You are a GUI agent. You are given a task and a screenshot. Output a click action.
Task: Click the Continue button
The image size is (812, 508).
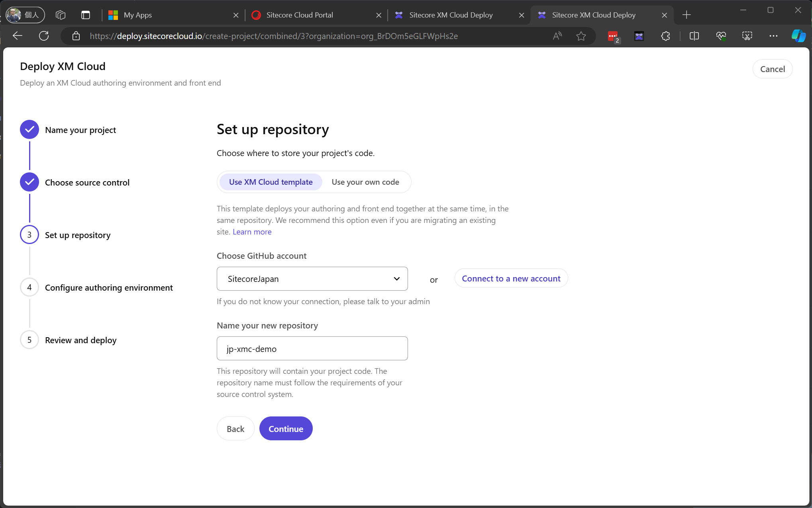point(286,429)
